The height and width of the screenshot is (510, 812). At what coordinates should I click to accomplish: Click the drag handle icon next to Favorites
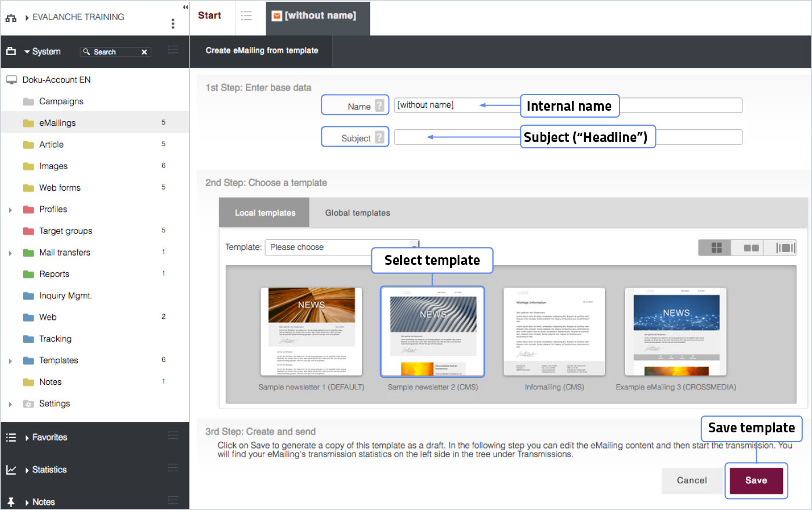coord(173,436)
